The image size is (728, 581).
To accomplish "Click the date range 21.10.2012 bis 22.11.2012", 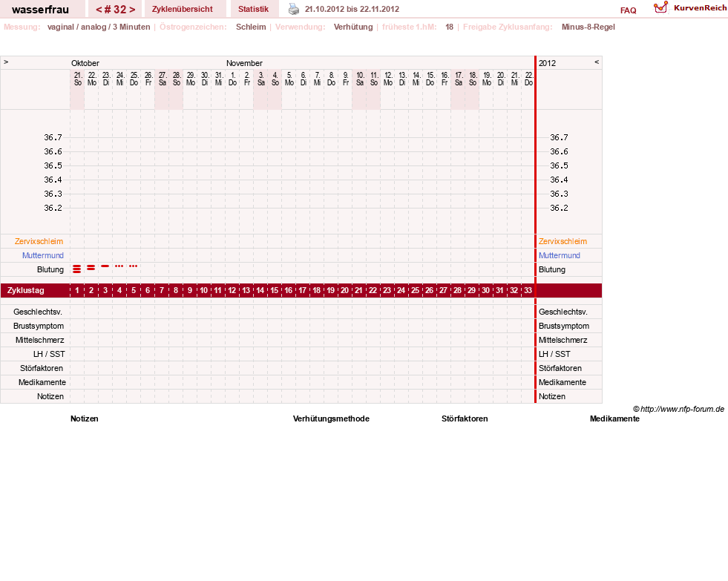I will (352, 9).
